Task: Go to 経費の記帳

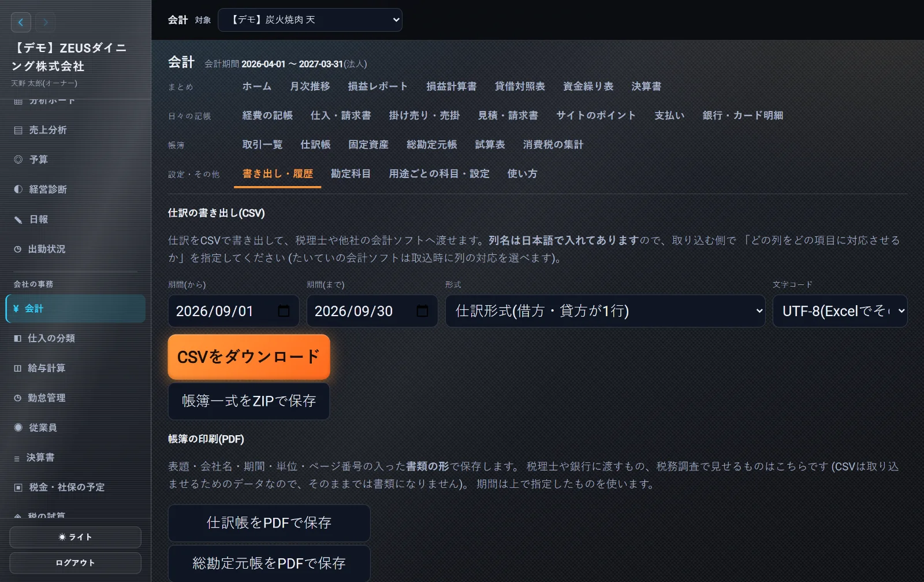Action: (x=267, y=115)
